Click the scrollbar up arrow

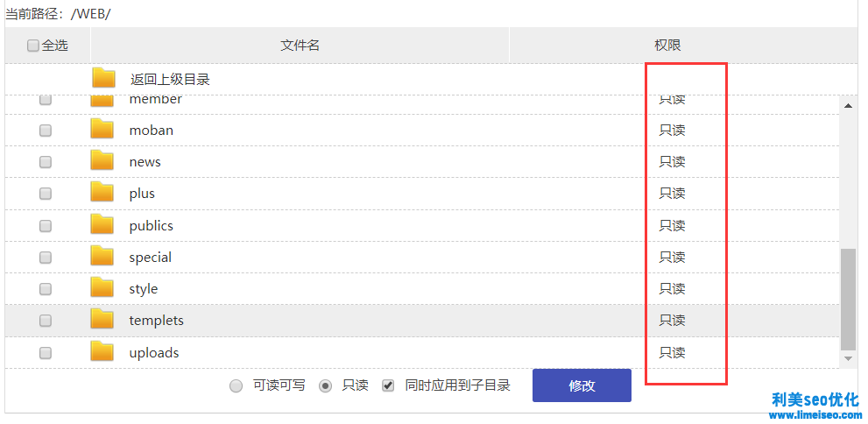[x=848, y=106]
